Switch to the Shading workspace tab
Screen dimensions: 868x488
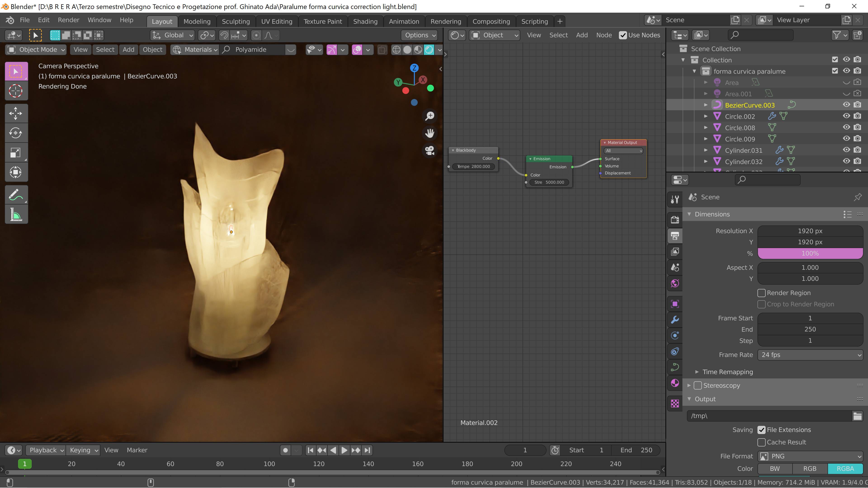pos(365,21)
